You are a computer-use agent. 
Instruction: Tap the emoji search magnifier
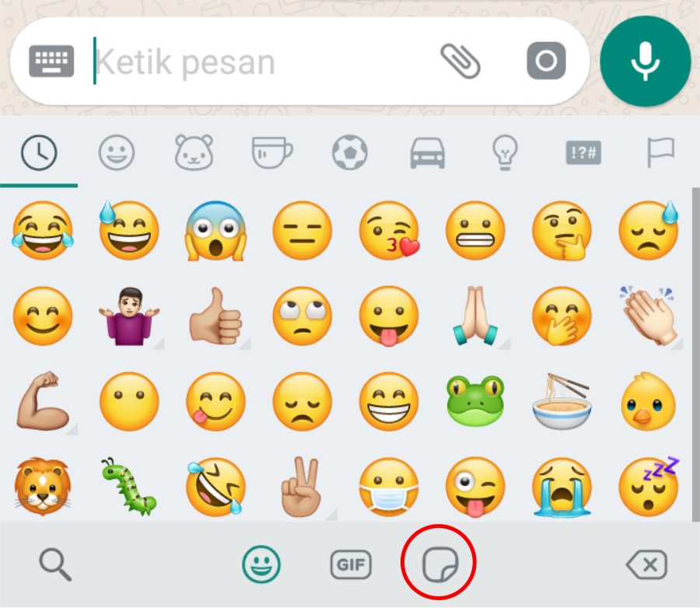[55, 564]
